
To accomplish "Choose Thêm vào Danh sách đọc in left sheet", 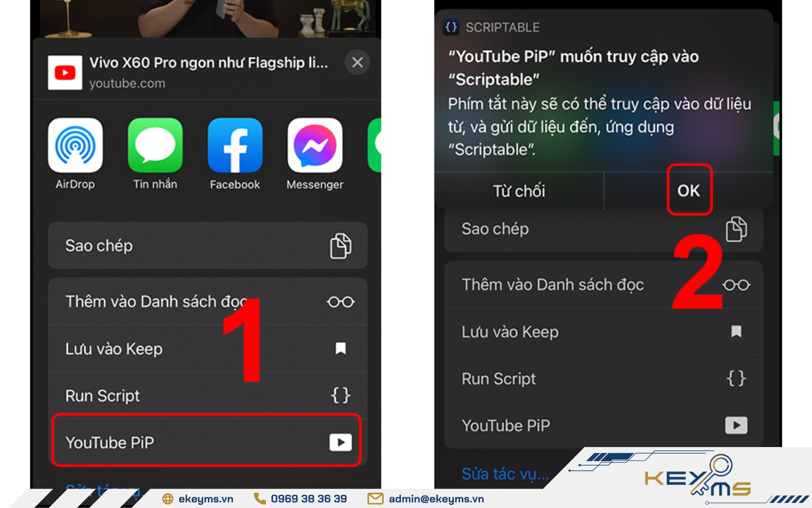I will tap(208, 301).
